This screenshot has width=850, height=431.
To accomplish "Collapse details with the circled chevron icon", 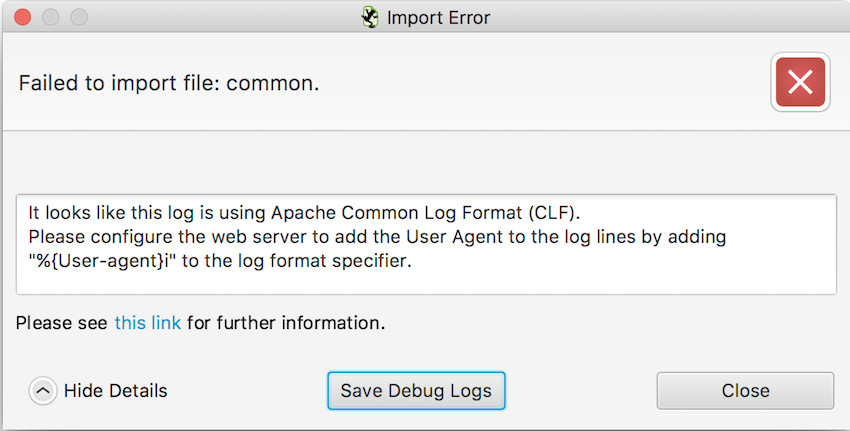I will [x=43, y=390].
